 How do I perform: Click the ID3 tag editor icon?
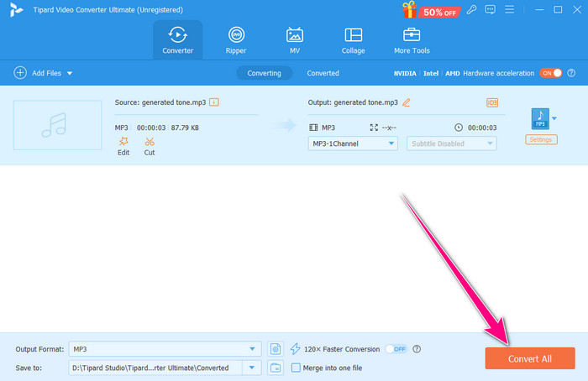tap(492, 102)
